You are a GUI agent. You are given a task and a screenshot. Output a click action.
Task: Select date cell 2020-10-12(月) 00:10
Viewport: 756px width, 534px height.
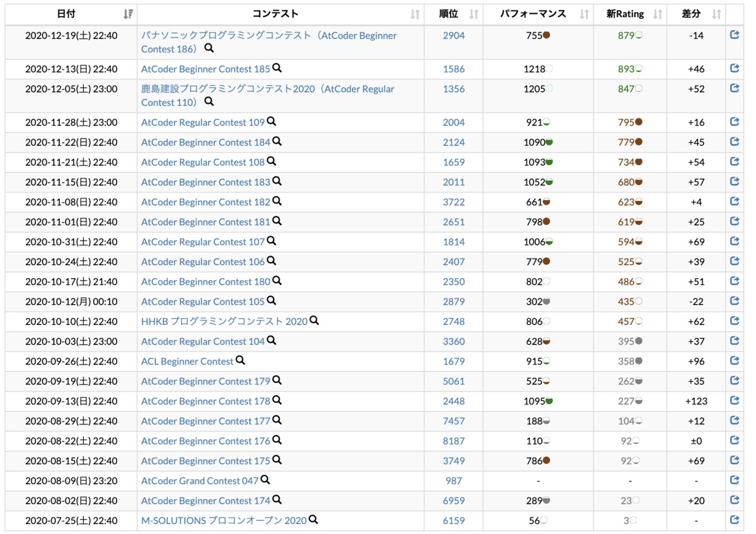click(x=71, y=302)
